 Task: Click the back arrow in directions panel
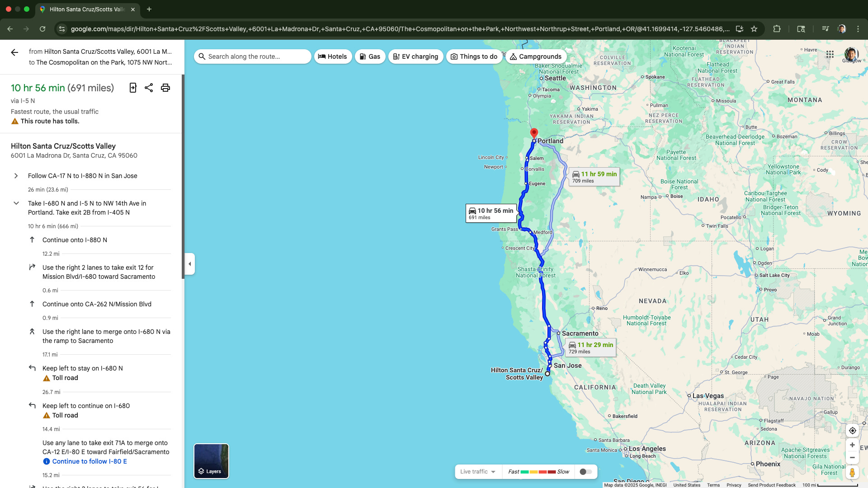pyautogui.click(x=14, y=53)
